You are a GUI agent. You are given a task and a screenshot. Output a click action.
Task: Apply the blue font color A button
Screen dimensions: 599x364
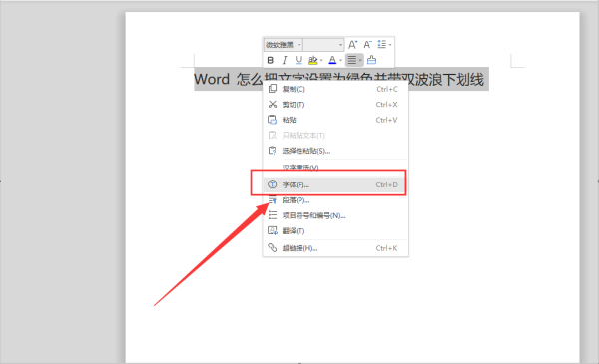332,60
